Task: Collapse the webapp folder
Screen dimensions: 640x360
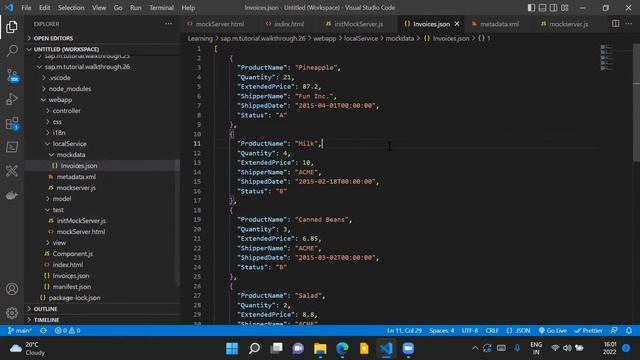Action: [x=60, y=100]
